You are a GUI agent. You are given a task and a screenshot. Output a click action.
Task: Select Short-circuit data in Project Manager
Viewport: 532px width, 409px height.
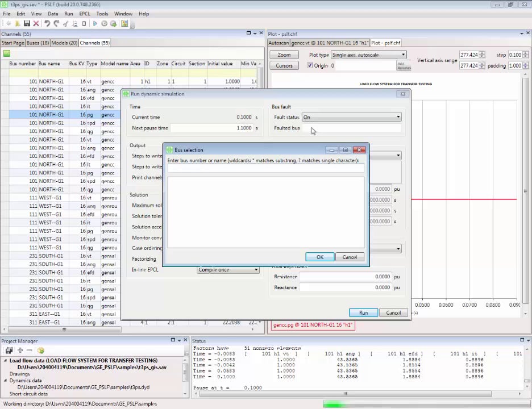click(28, 394)
